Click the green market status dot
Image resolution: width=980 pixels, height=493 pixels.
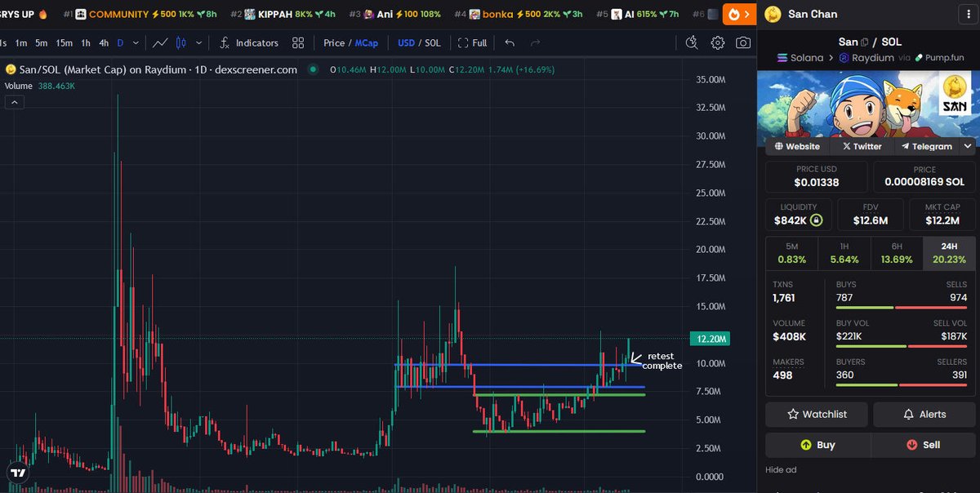point(313,69)
